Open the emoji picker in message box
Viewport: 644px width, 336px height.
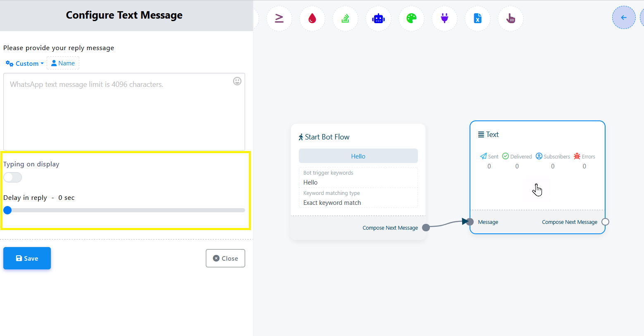coord(237,81)
